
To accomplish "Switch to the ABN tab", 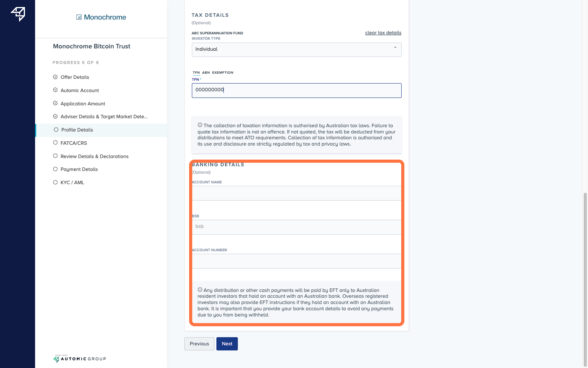I will 206,73.
